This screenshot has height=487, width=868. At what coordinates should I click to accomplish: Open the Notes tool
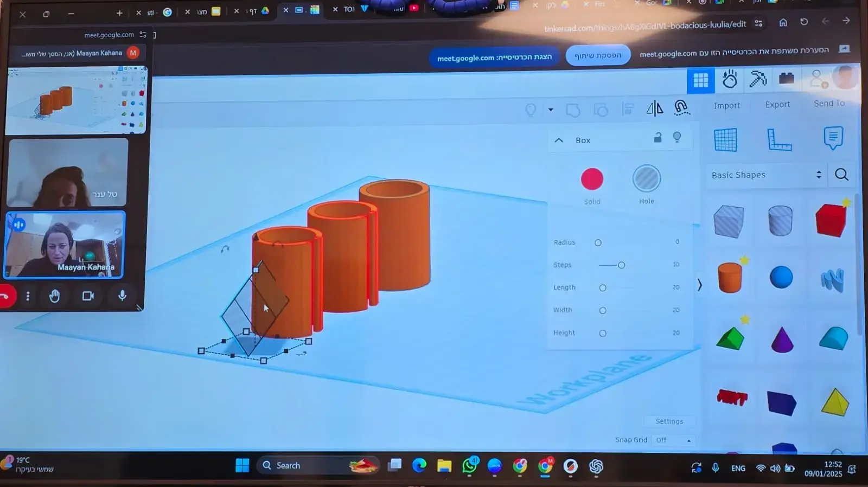click(x=833, y=138)
